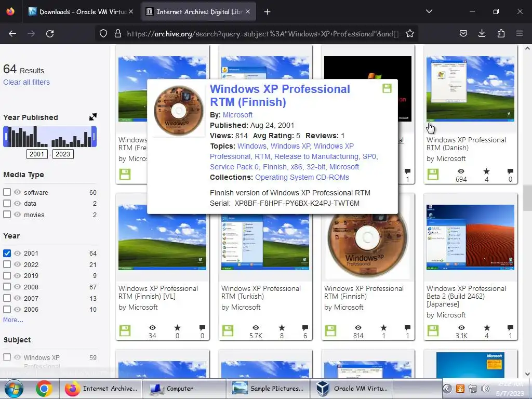Click the software floppy icon in popup
Image resolution: width=532 pixels, height=399 pixels.
[x=387, y=88]
